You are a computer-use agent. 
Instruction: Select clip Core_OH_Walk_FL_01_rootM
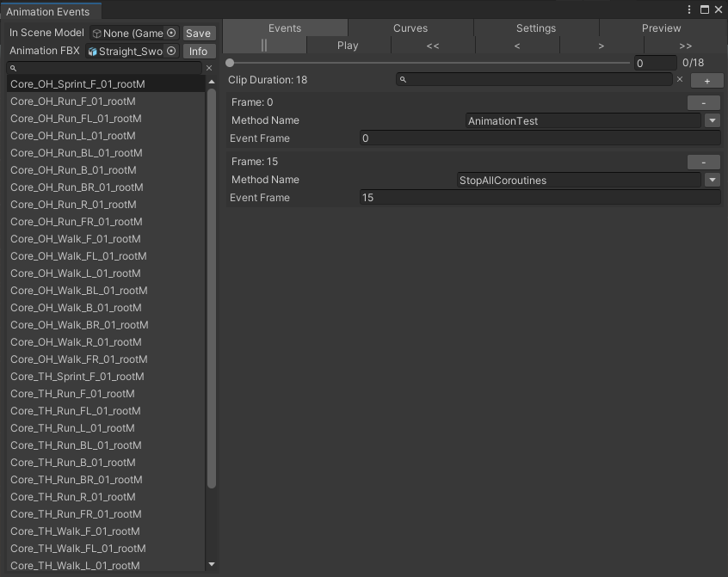pyautogui.click(x=106, y=255)
